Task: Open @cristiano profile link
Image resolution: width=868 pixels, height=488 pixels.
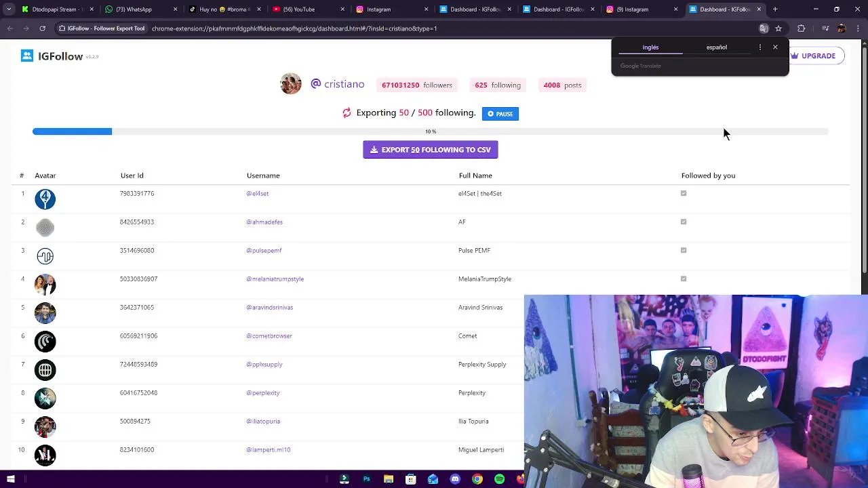Action: tap(338, 84)
